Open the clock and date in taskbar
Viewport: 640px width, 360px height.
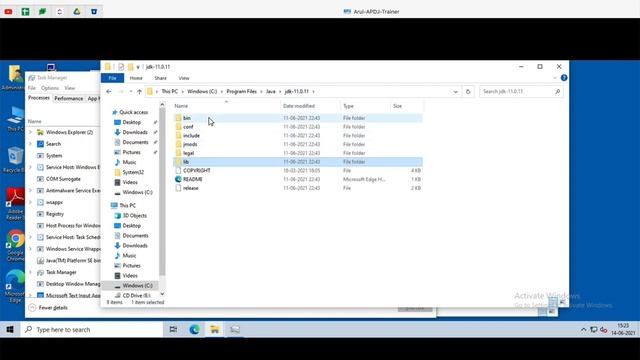point(623,329)
